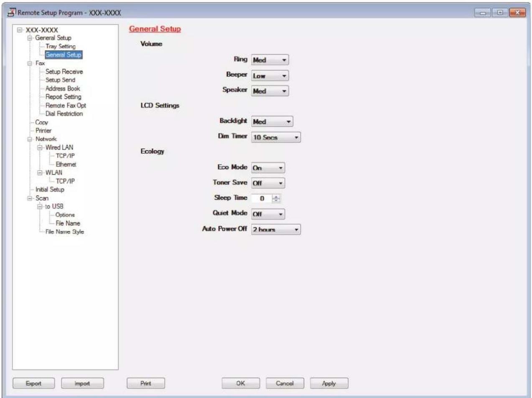Collapse the XXX-XXXX root tree node
The width and height of the screenshot is (532, 398).
click(20, 30)
